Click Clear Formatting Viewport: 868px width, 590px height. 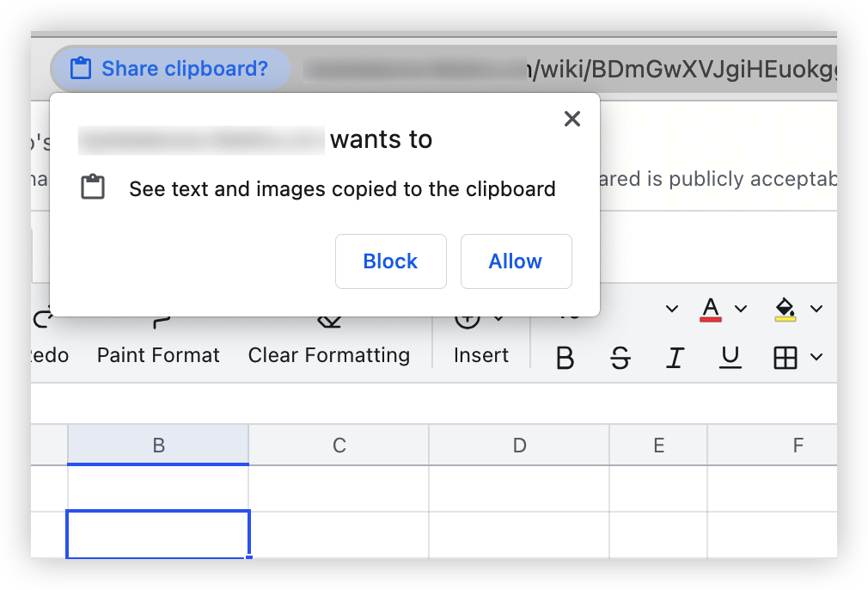(329, 354)
